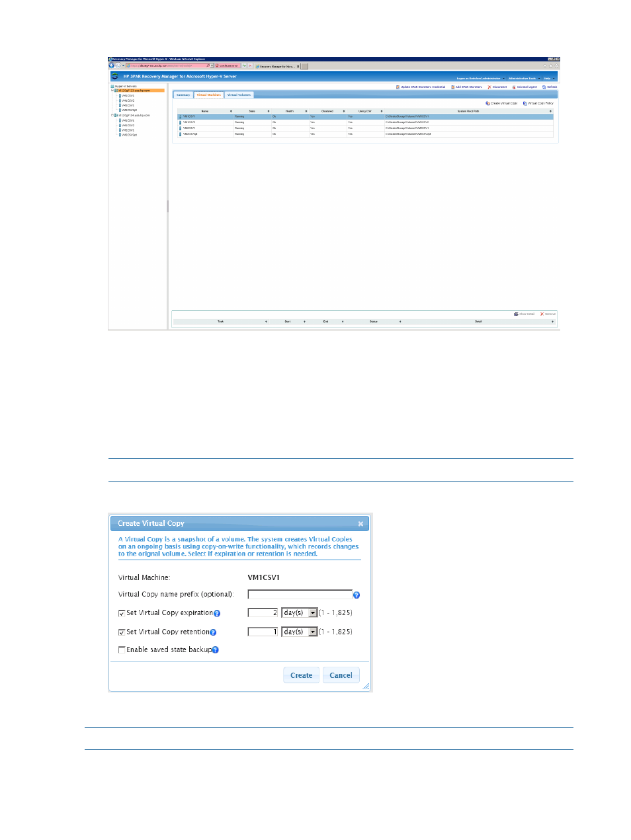Click the System Root Path column header
The height and width of the screenshot is (840, 631).
click(x=468, y=111)
